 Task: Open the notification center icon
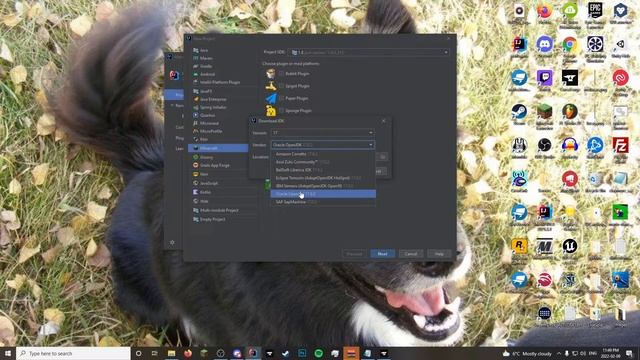tap(629, 353)
